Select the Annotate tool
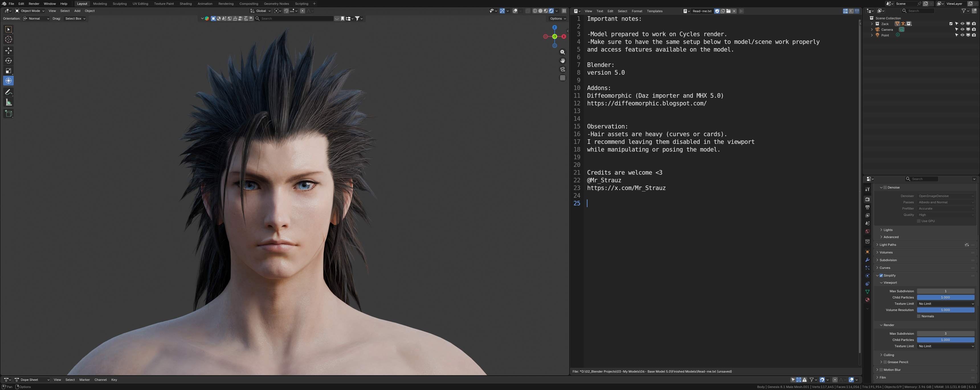Screen dimensions: 980x390 point(8,92)
